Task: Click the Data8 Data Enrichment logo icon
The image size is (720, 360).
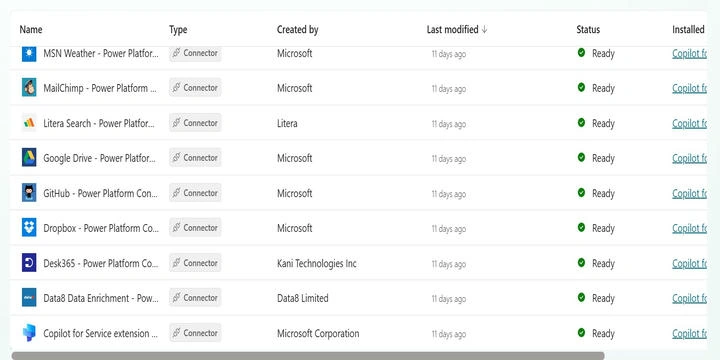Action: pyautogui.click(x=29, y=298)
